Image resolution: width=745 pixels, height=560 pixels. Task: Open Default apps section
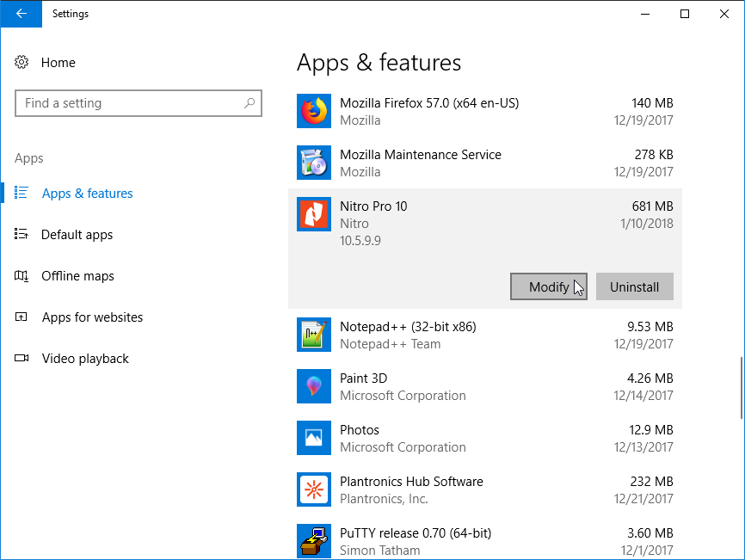(77, 235)
